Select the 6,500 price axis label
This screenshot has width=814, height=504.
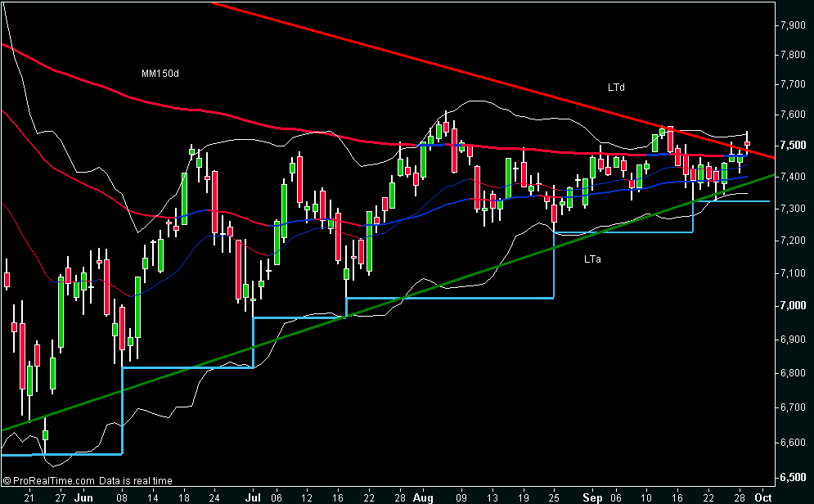(x=793, y=478)
